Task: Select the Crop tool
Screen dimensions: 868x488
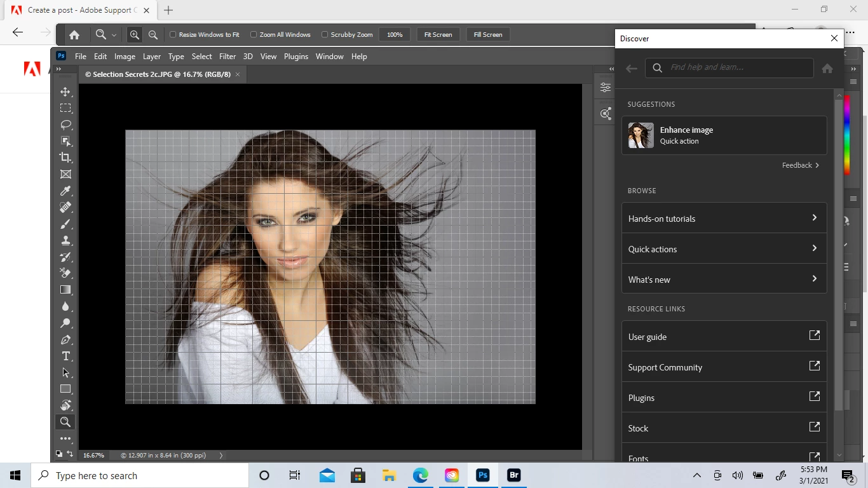Action: tap(65, 158)
